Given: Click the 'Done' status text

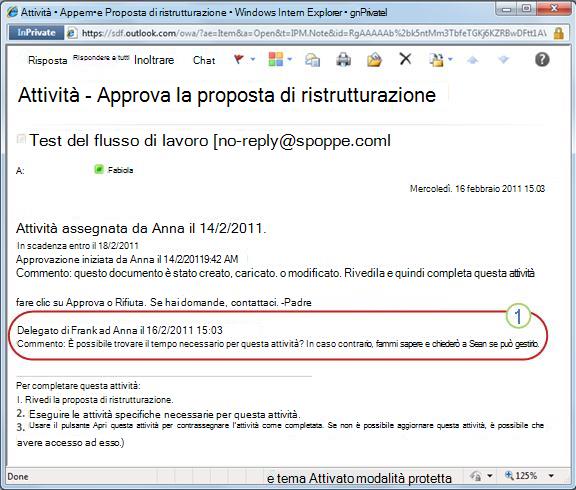Looking at the screenshot, I should click(18, 476).
